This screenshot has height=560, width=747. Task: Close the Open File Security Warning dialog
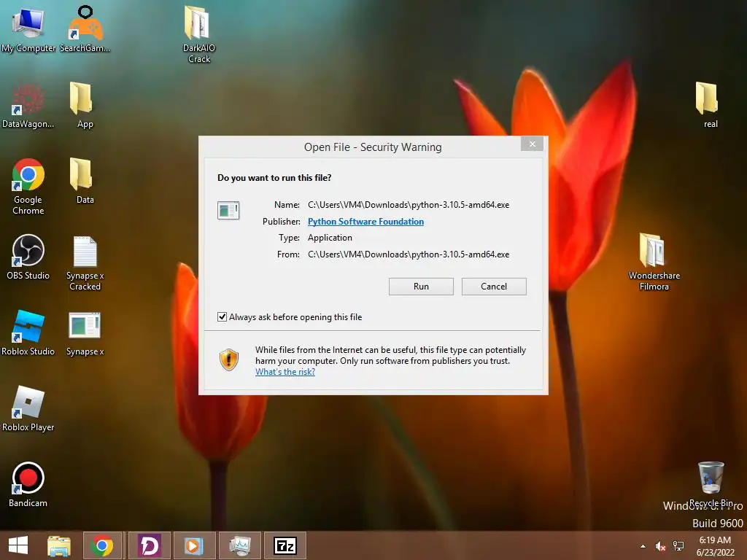click(x=532, y=144)
